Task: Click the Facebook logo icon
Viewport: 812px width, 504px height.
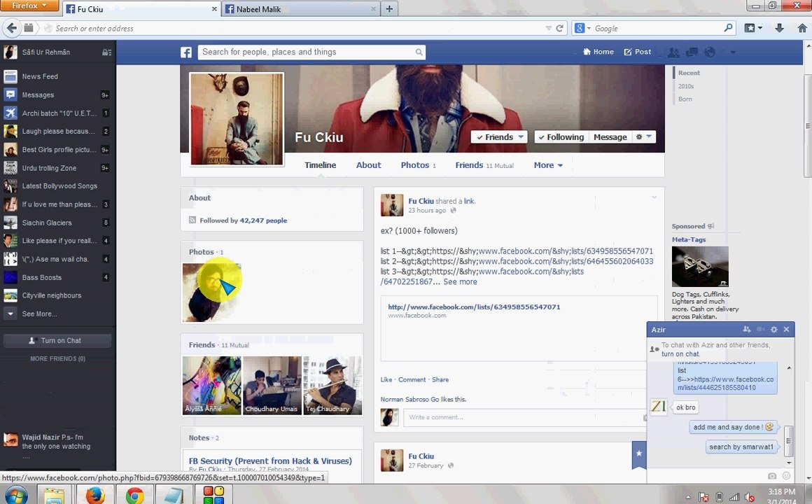Action: point(186,52)
